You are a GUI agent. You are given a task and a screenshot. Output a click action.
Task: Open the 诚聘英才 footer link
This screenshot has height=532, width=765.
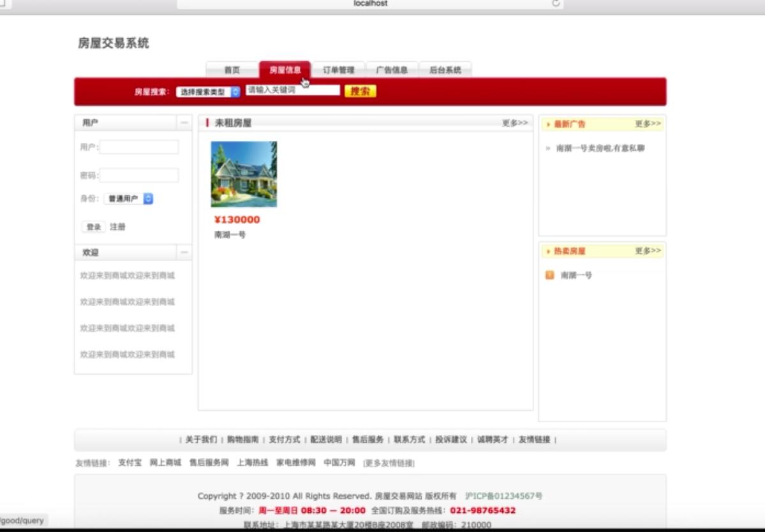click(493, 440)
